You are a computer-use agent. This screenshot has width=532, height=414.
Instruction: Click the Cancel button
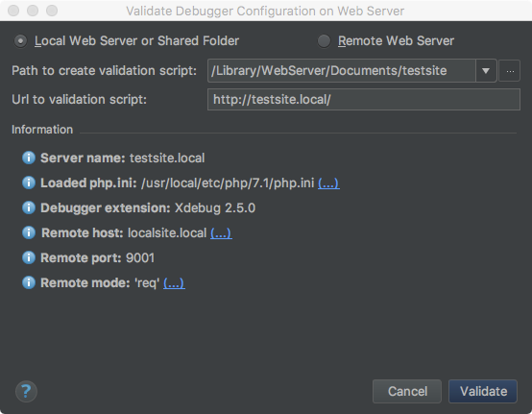pos(407,391)
